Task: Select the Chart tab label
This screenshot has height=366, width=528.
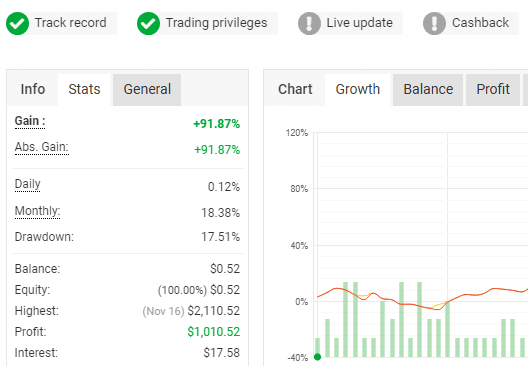Action: click(295, 90)
